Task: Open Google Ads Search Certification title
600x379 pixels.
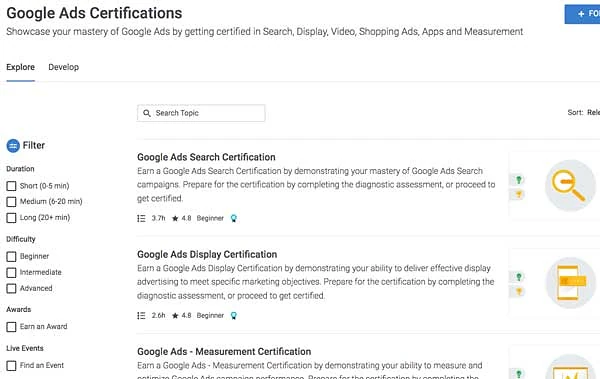Action: (x=206, y=157)
